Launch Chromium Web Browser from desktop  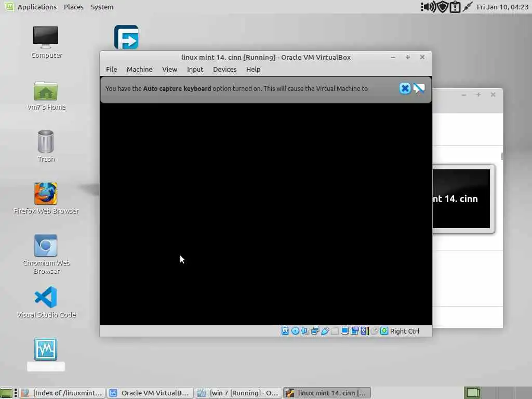click(46, 254)
